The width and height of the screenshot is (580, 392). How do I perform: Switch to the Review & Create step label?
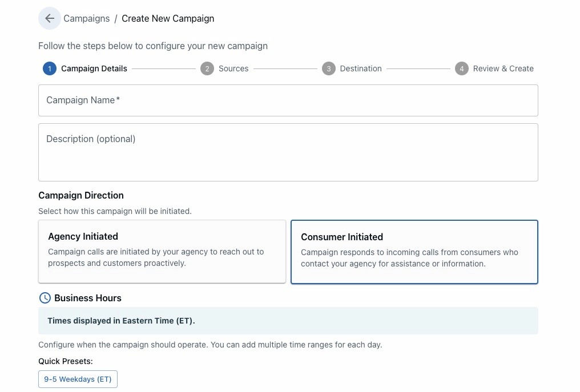503,68
